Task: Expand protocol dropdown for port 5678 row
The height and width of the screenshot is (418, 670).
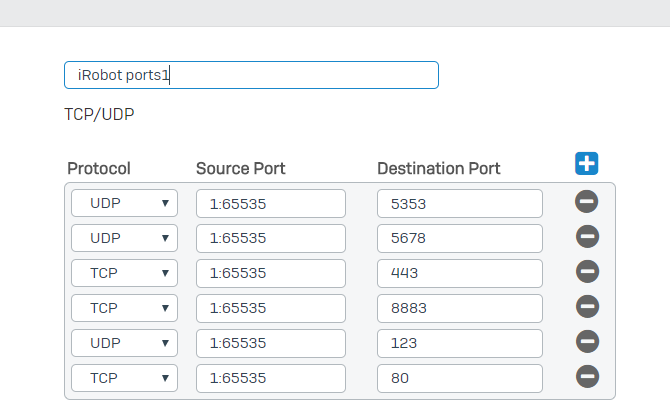Action: click(x=124, y=238)
